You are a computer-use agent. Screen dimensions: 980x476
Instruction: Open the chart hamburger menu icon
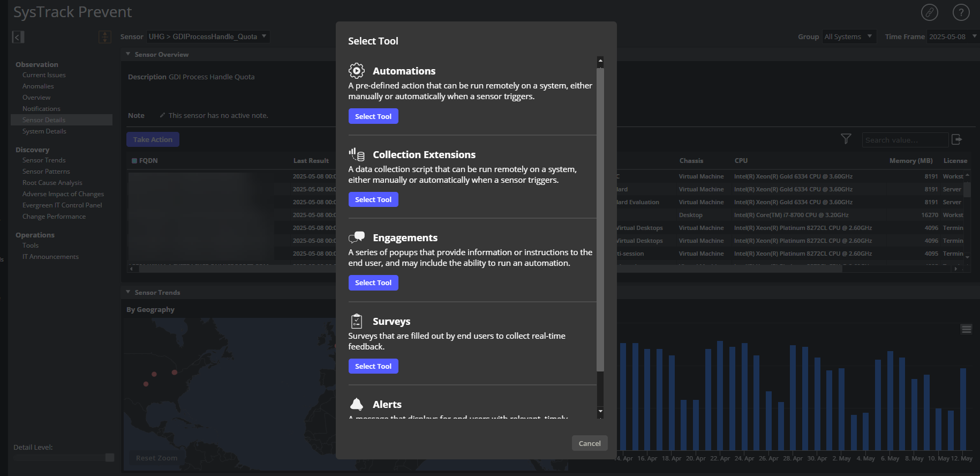coord(967,329)
